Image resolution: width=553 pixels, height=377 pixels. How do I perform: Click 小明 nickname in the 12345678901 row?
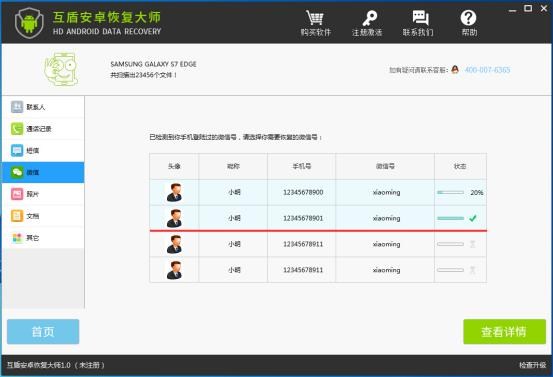(234, 218)
